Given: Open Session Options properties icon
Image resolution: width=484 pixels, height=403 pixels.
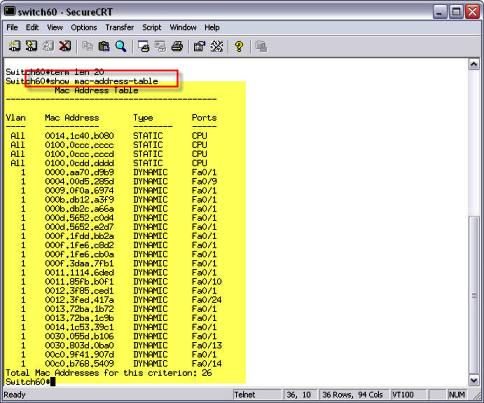Looking at the screenshot, I should 200,46.
